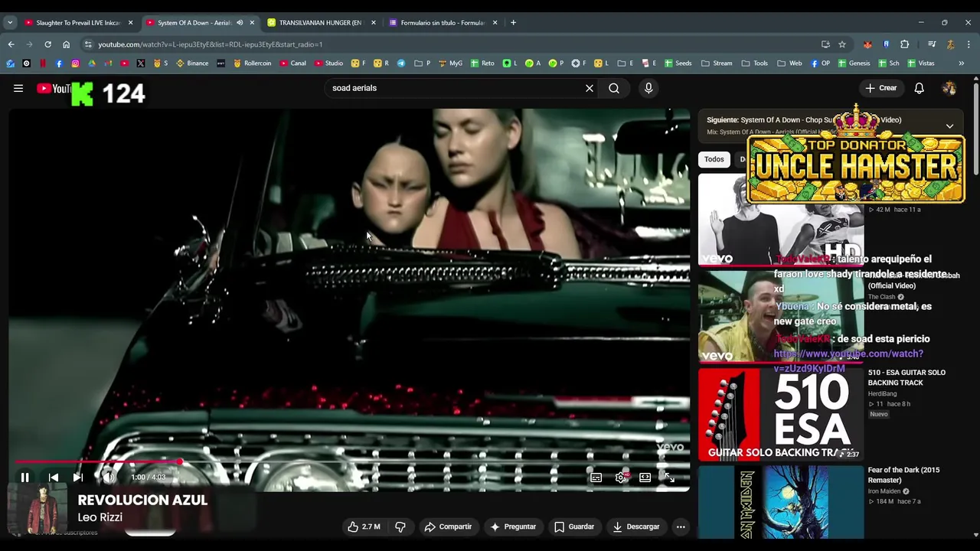Open the YouTube guide hamburger menu
The height and width of the screenshot is (551, 980).
point(18,88)
